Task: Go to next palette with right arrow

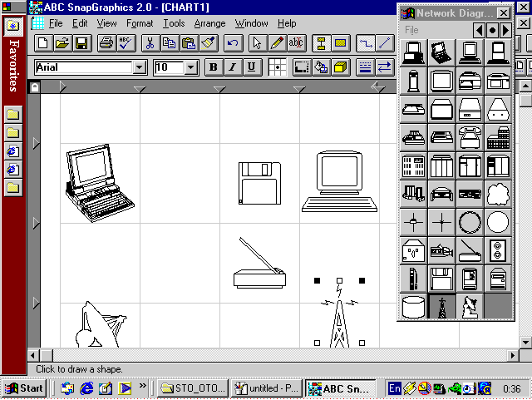Action: tap(505, 30)
